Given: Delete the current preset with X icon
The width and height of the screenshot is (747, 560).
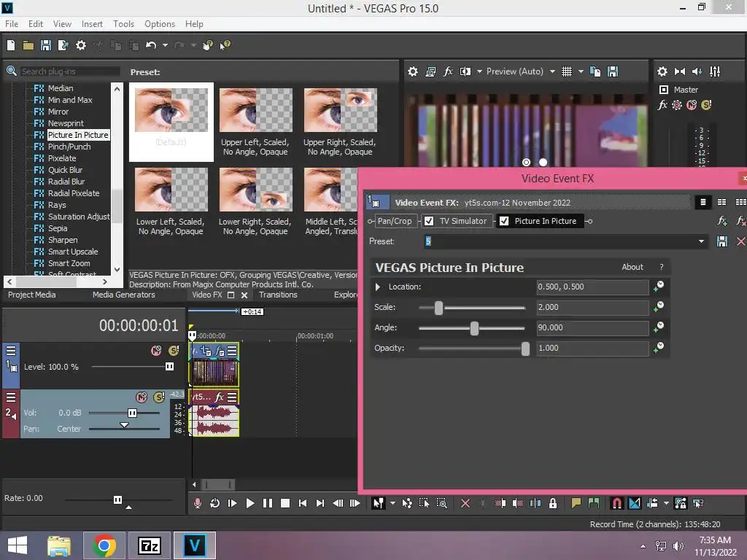Looking at the screenshot, I should (741, 241).
